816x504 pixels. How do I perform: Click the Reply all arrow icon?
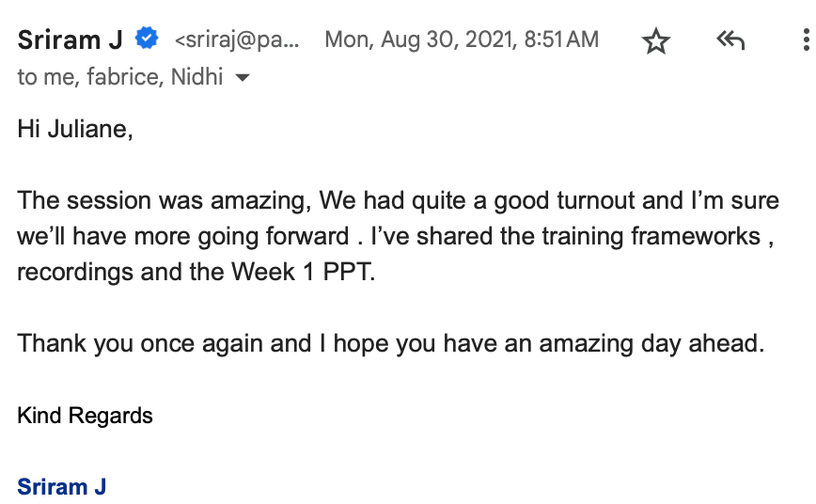730,40
